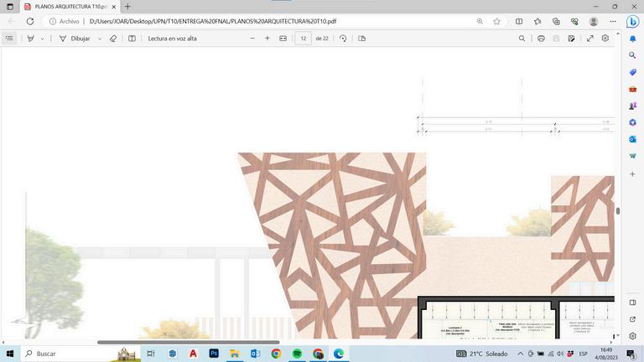This screenshot has height=362, width=644.
Task: Start Lectura en voz alta
Action: (x=172, y=39)
